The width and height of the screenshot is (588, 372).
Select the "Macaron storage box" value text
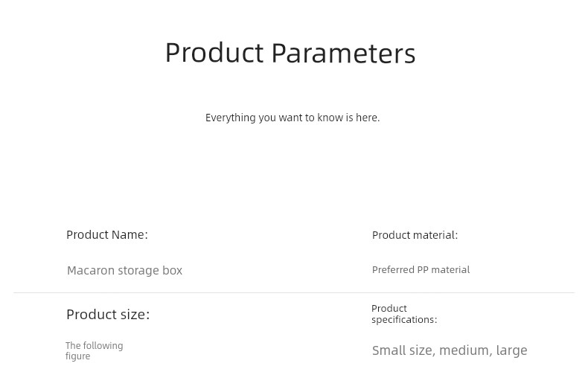point(124,270)
